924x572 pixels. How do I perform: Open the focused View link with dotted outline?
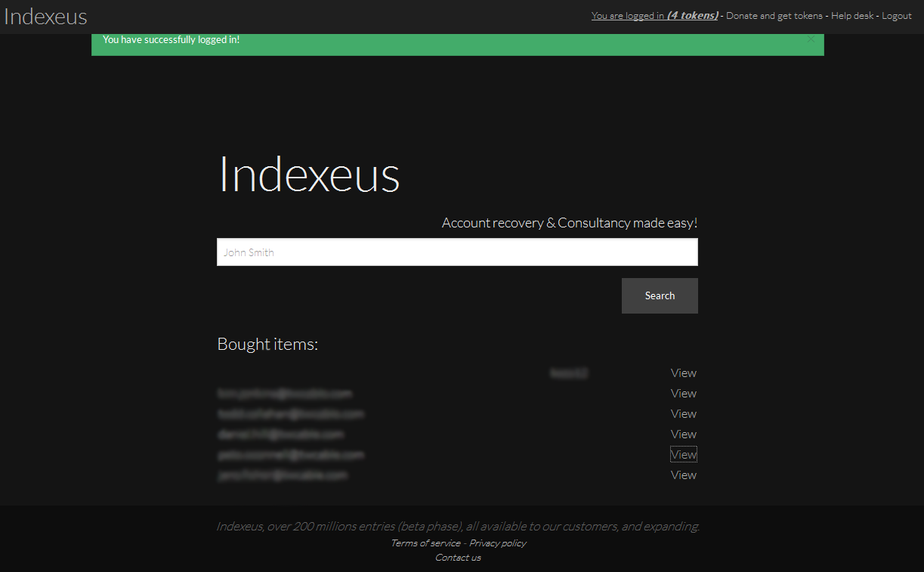683,455
